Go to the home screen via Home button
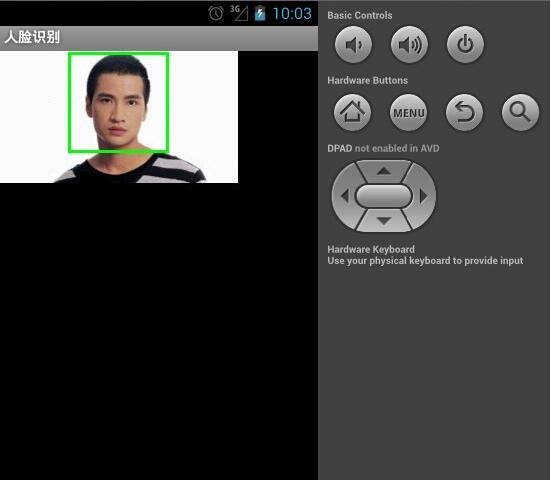 point(352,112)
